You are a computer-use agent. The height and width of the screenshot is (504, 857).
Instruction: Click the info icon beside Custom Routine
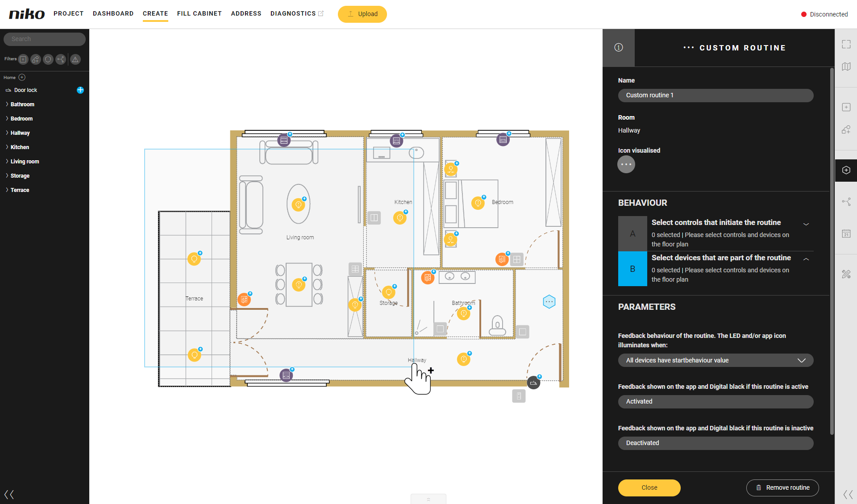pyautogui.click(x=618, y=48)
